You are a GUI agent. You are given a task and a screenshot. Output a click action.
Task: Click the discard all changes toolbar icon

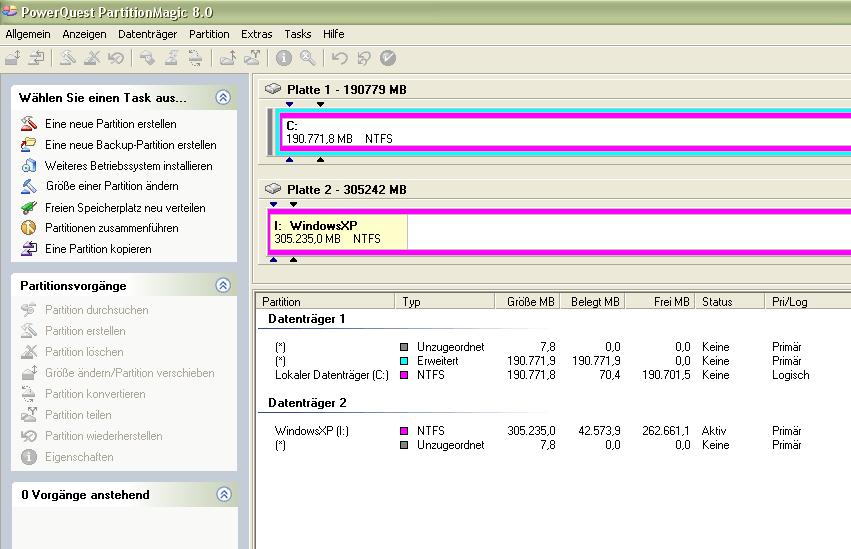click(364, 58)
